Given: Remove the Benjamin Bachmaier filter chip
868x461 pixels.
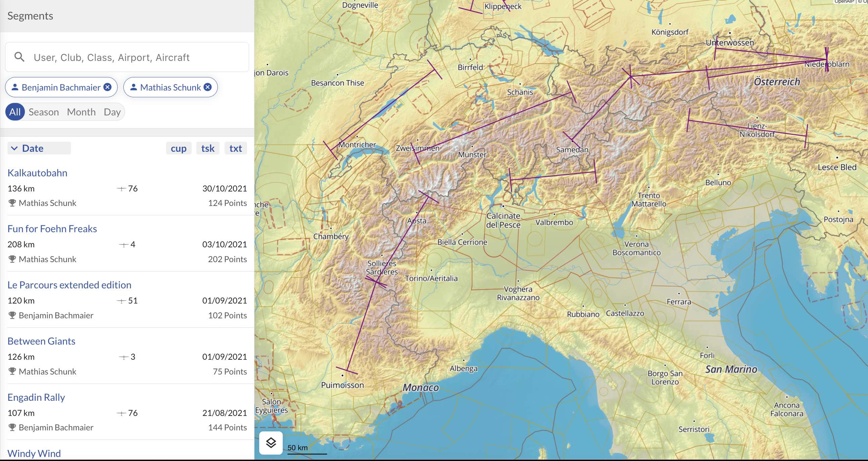Looking at the screenshot, I should pos(108,87).
